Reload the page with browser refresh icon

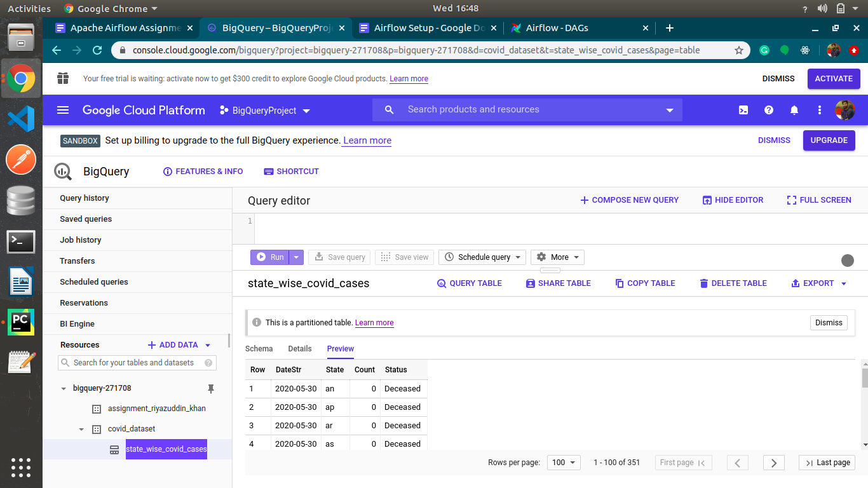point(97,50)
